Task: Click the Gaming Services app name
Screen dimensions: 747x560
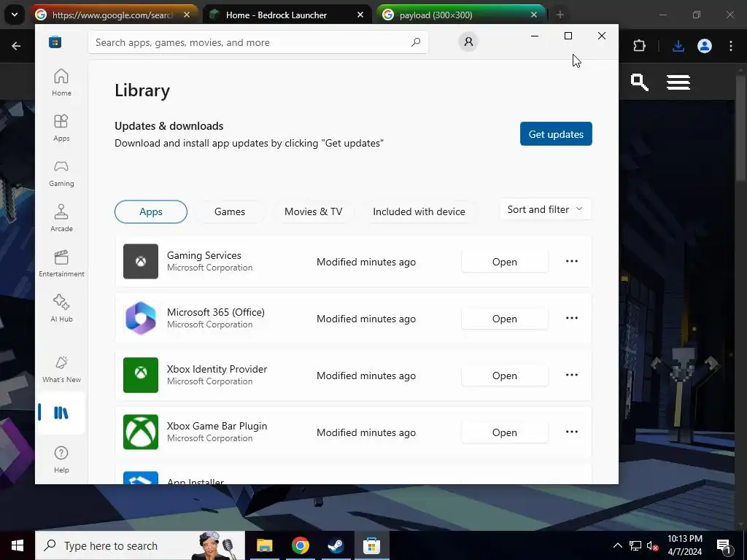Action: [204, 255]
